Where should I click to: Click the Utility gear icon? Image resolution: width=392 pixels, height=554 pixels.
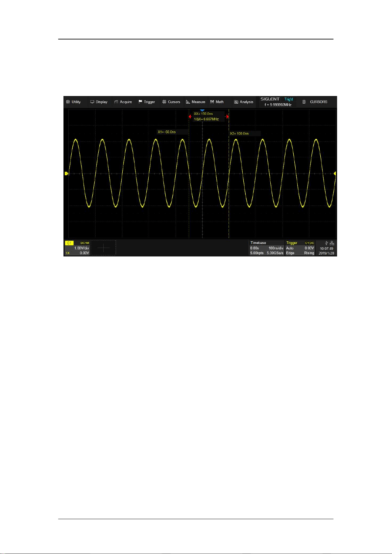click(x=68, y=102)
